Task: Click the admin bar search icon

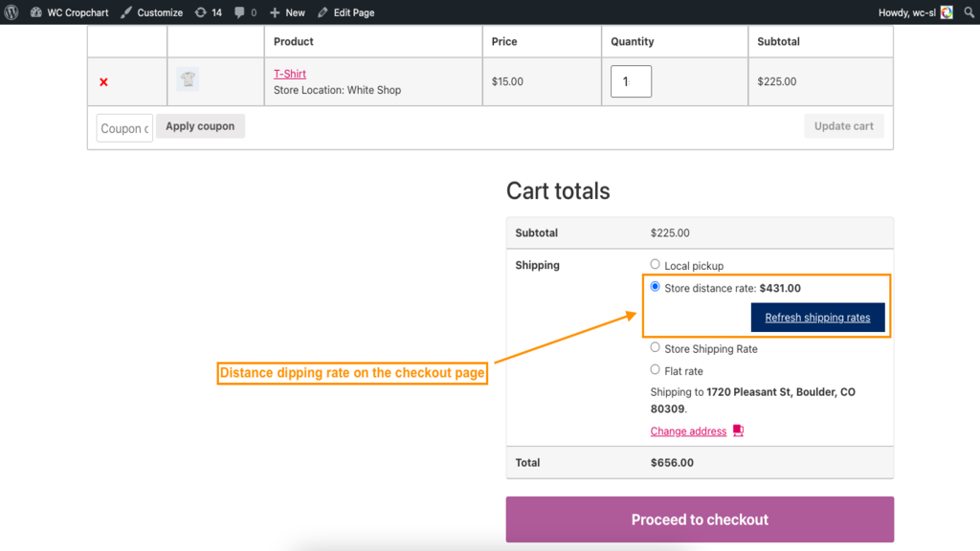Action: 969,12
